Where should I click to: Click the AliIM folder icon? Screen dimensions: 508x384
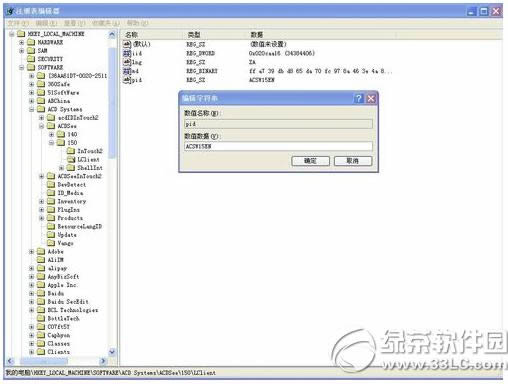[41, 260]
